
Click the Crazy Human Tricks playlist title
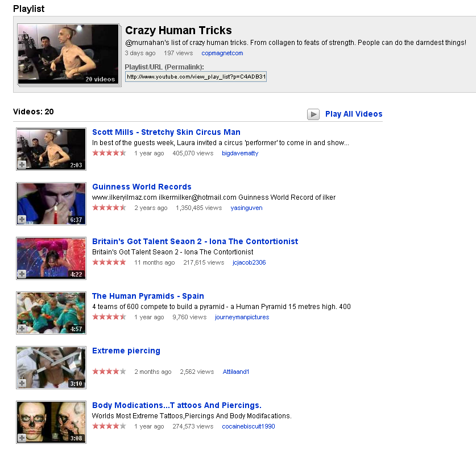pyautogui.click(x=179, y=30)
